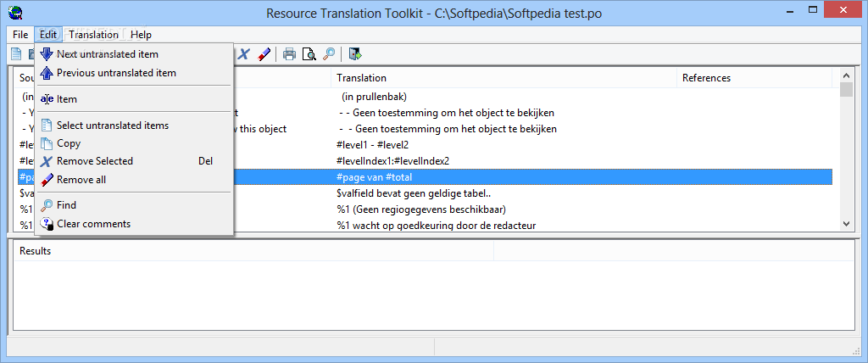Select '$valfield bevat geen geldige tabel..' row

pos(425,193)
